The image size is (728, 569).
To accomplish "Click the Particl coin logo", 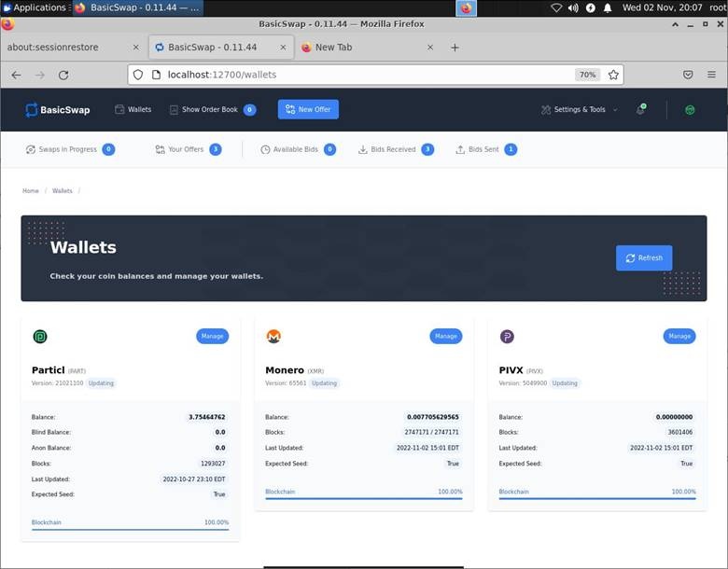I will (40, 337).
